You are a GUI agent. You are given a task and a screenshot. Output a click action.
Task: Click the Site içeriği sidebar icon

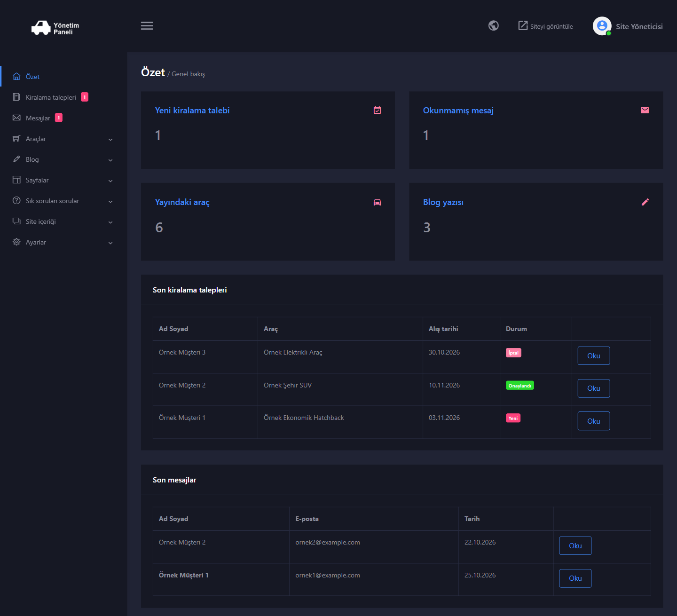[x=16, y=221]
